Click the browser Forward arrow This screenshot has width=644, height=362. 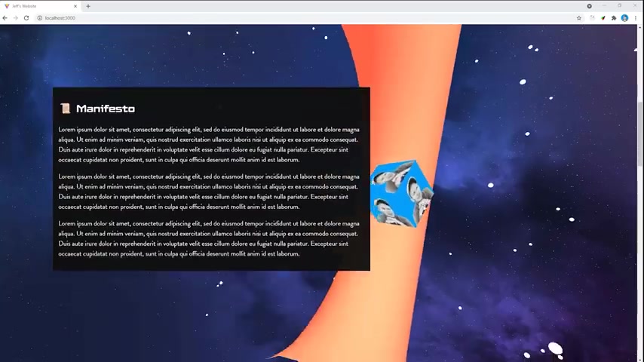coord(16,18)
